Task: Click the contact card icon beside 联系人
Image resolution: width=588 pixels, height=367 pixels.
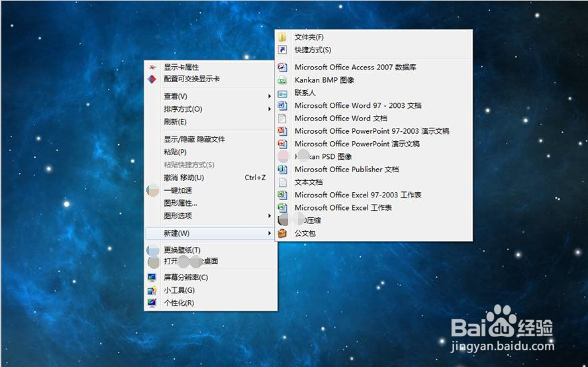Action: pos(282,93)
